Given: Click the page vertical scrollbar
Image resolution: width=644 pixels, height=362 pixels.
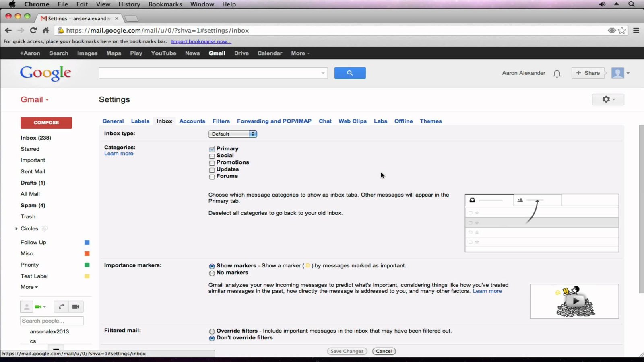Looking at the screenshot, I should tap(641, 209).
